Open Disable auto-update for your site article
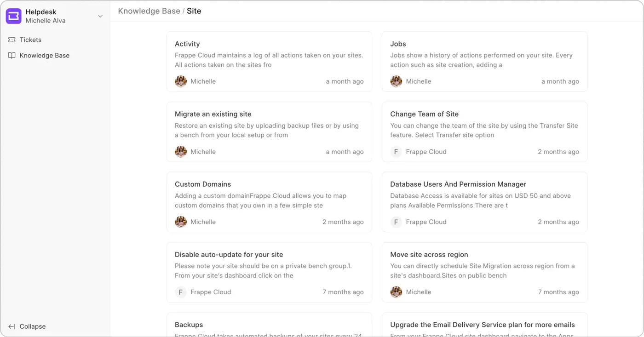 tap(269, 272)
